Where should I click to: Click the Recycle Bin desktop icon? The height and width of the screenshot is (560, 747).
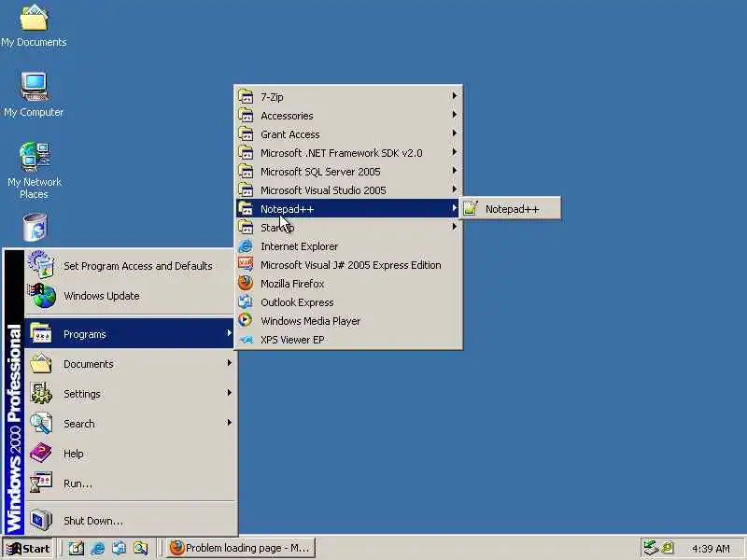click(x=35, y=227)
